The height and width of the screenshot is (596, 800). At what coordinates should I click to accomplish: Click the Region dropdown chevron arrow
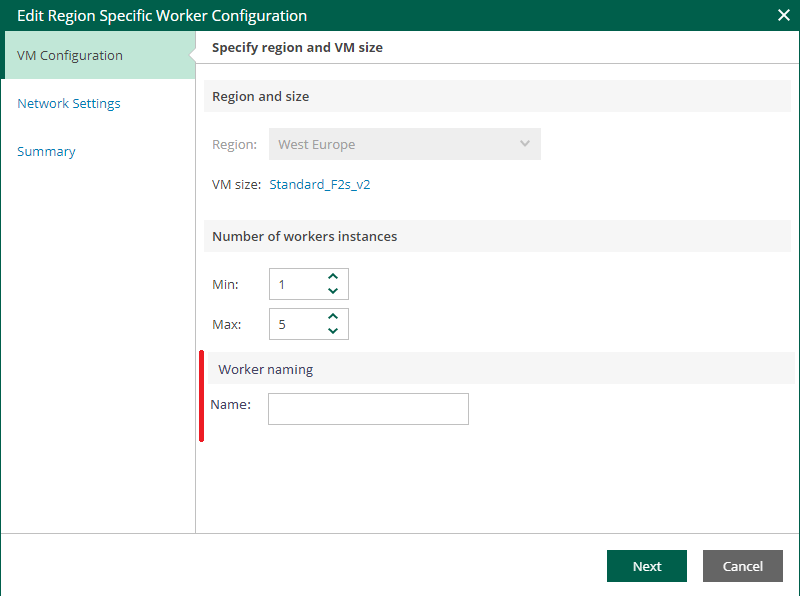coord(524,144)
